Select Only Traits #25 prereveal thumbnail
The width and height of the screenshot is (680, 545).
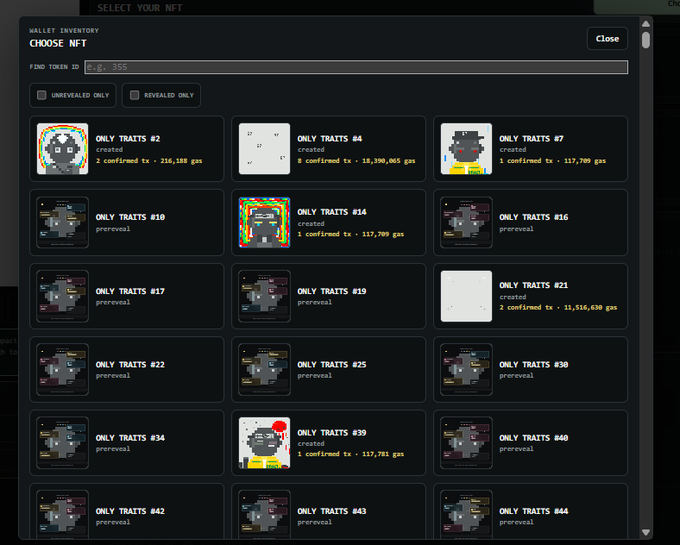click(265, 369)
